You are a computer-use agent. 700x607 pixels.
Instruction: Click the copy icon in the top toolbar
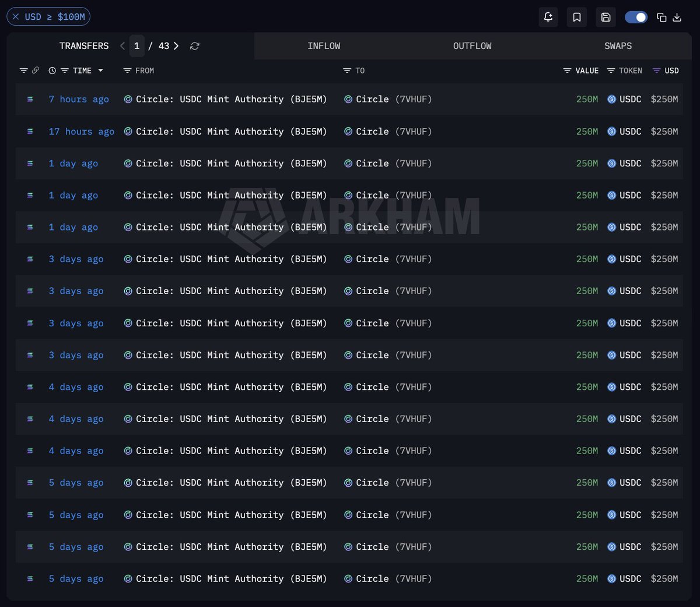pos(661,17)
